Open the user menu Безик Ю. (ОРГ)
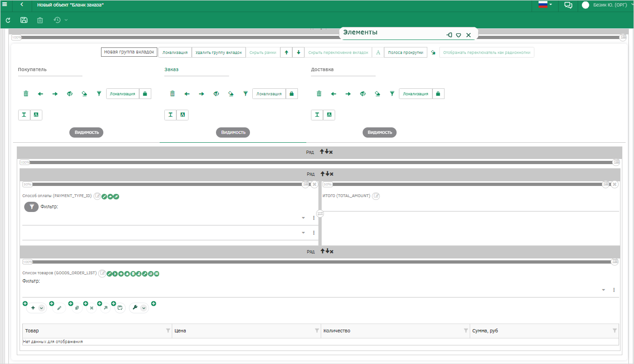 point(607,5)
